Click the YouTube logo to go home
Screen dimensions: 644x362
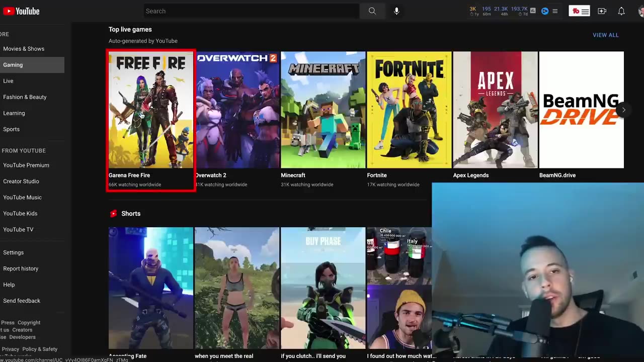click(21, 11)
